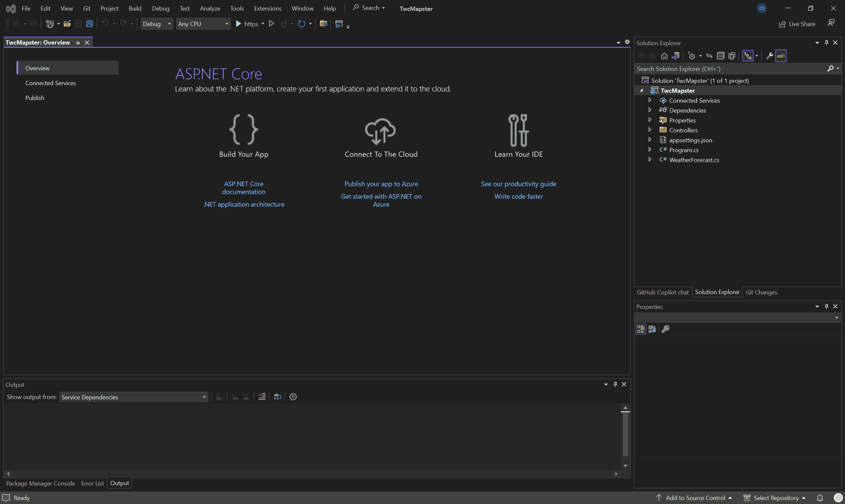845x504 pixels.
Task: Click Start Without Debugging outline play icon
Action: [x=271, y=23]
